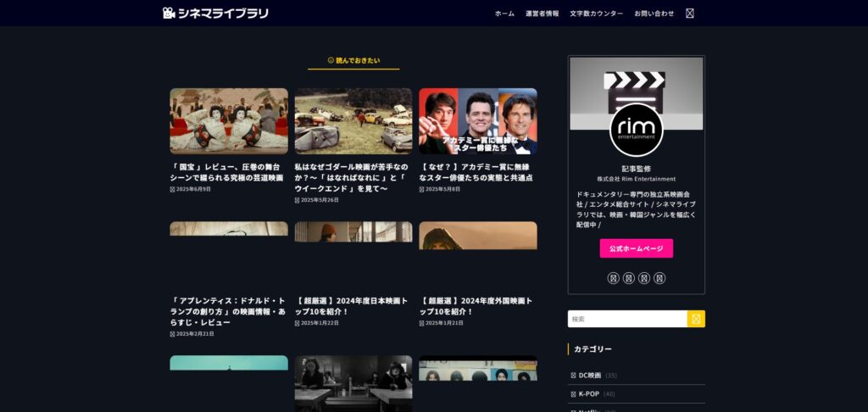868x412 pixels.
Task: Click the clock icon beside 2025年5月26日
Action: [297, 200]
